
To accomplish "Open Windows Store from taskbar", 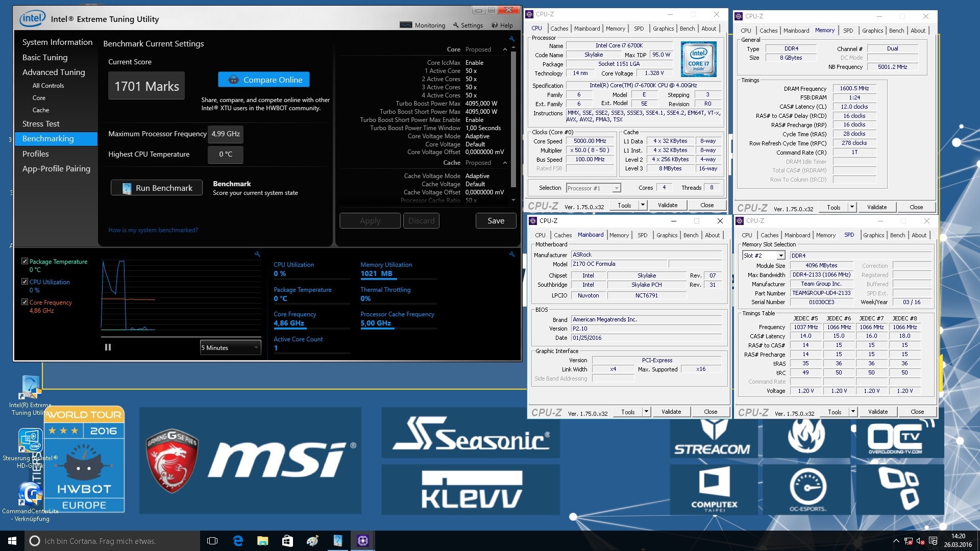I will coord(287,541).
